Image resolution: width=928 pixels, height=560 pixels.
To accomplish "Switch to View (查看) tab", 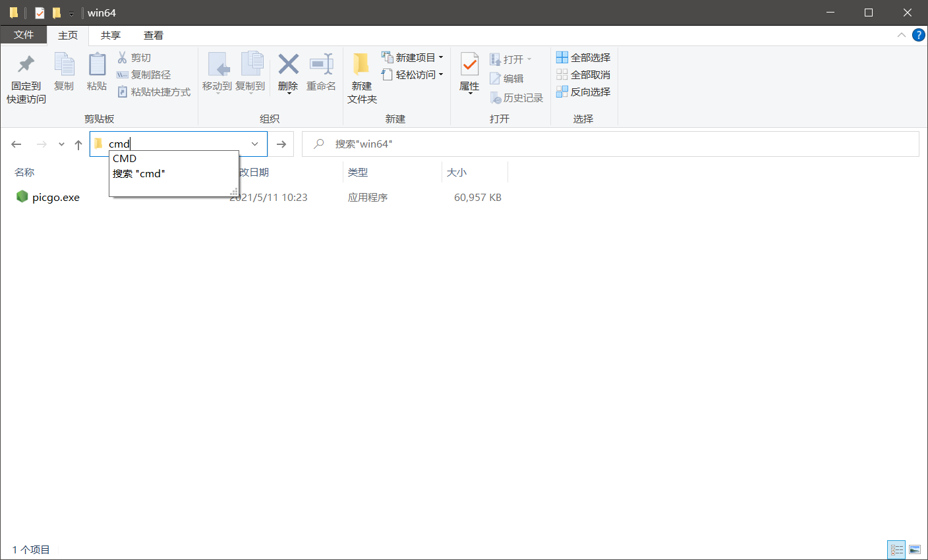I will (154, 36).
